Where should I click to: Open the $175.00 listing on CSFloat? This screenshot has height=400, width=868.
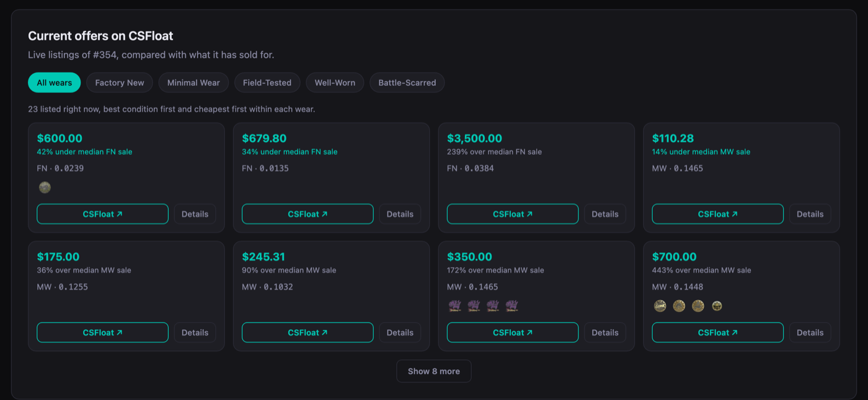pos(102,332)
